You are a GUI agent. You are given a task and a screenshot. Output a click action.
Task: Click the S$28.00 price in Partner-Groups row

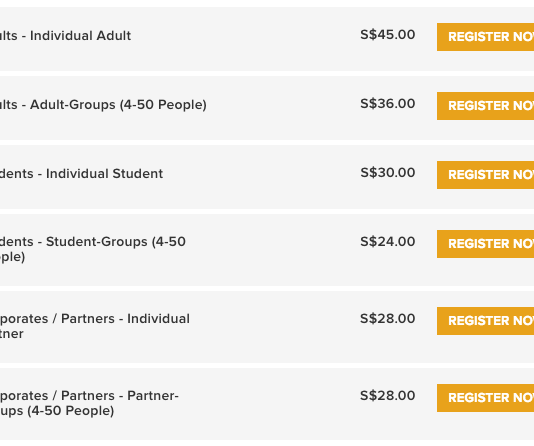[388, 396]
